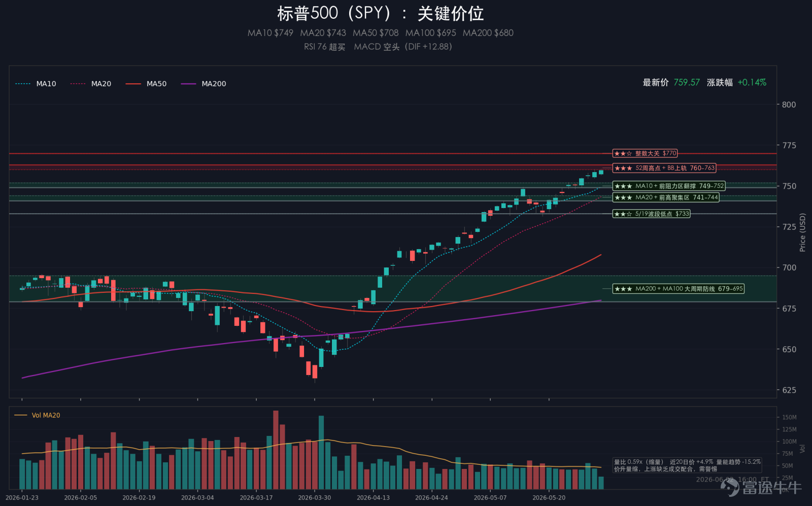Select the 52周高点 + BB上轨 760-763 label
The width and height of the screenshot is (812, 506).
tap(664, 168)
